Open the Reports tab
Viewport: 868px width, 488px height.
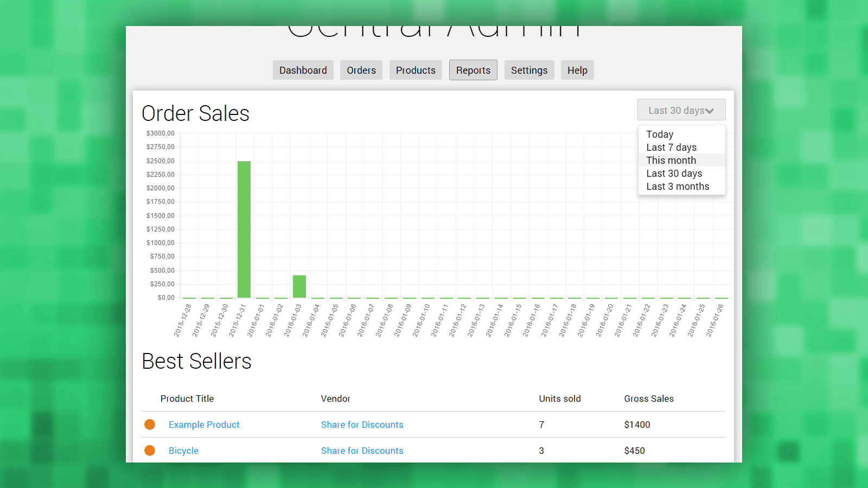pos(473,70)
